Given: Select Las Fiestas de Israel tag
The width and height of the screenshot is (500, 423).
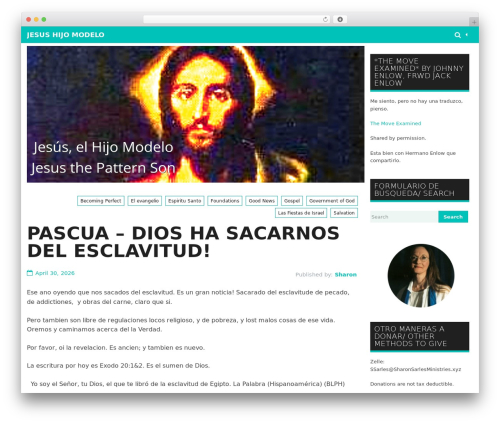Looking at the screenshot, I should 301,213.
